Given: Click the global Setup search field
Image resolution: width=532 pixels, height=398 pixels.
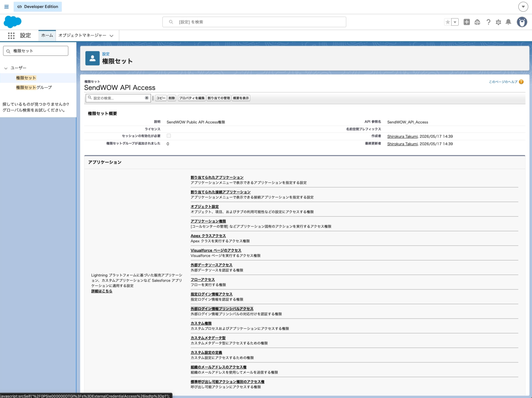Looking at the screenshot, I should pos(254,22).
